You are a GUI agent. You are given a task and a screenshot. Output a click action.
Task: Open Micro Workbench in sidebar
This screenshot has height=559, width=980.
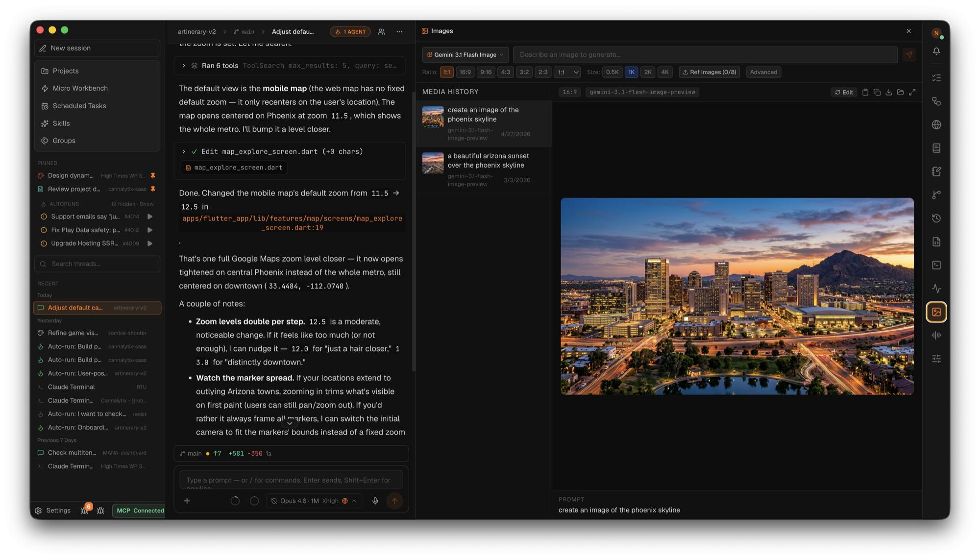[98, 88]
